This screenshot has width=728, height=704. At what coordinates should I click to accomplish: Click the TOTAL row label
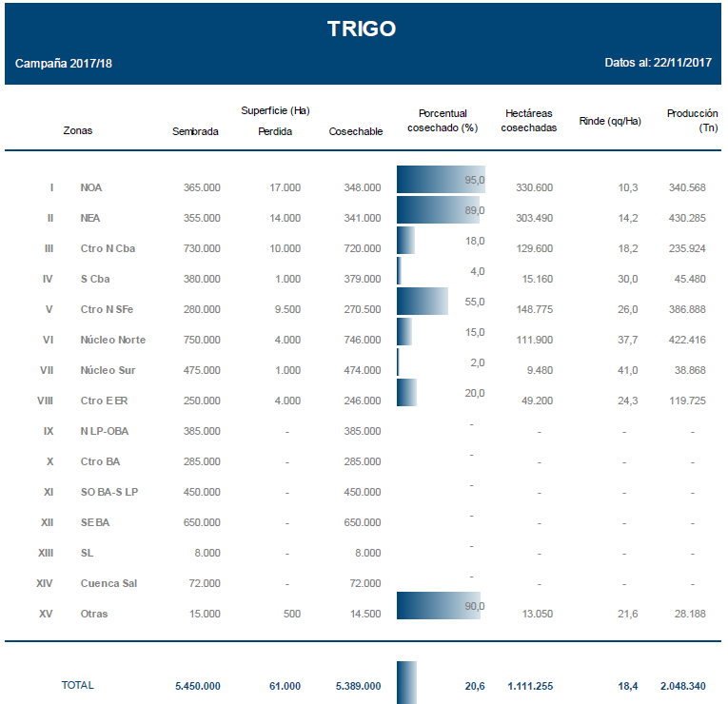pyautogui.click(x=78, y=685)
